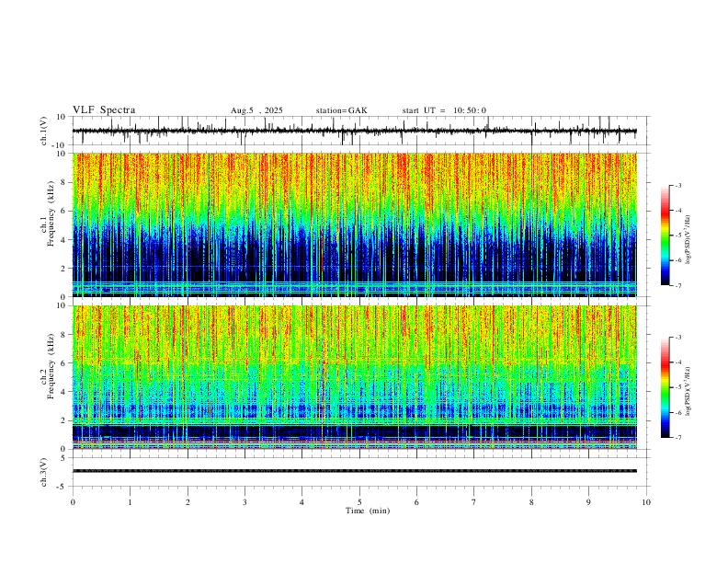728x563 pixels.
Task: Click time axis tick label "2"
Action: click(188, 502)
